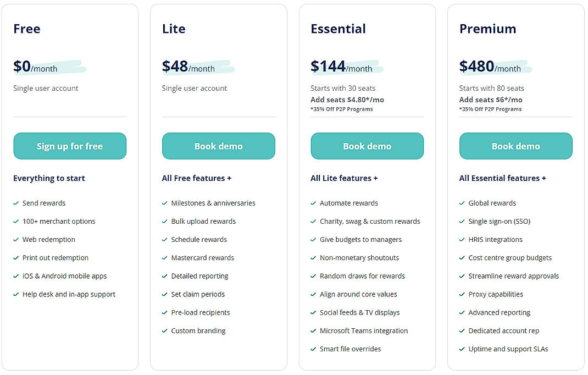This screenshot has height=375, width=588.
Task: Click the checkmark beside Smart file overrides
Action: (313, 349)
